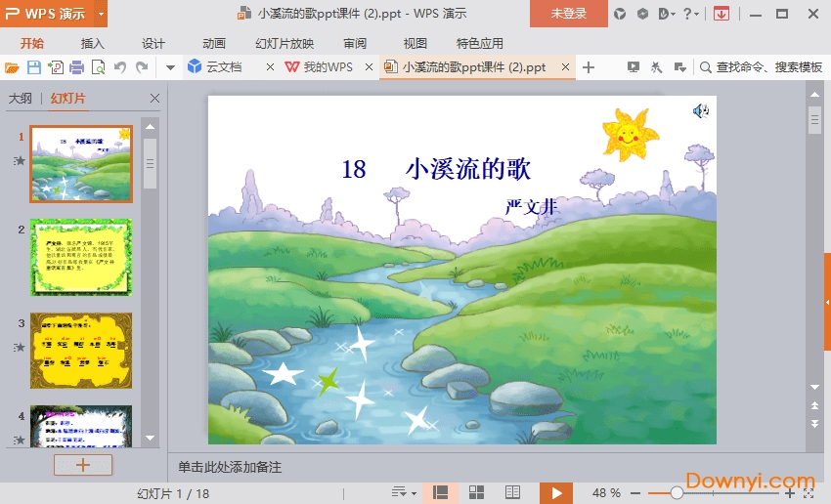Save the presentation with the disk icon

(x=34, y=67)
